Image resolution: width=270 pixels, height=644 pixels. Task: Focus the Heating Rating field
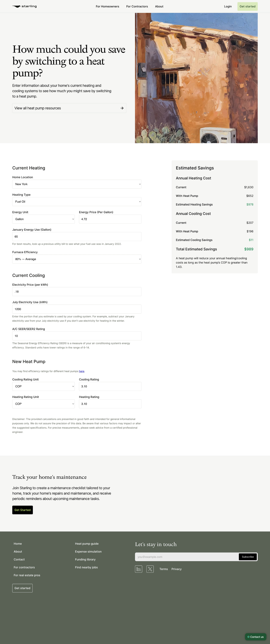[x=110, y=404]
